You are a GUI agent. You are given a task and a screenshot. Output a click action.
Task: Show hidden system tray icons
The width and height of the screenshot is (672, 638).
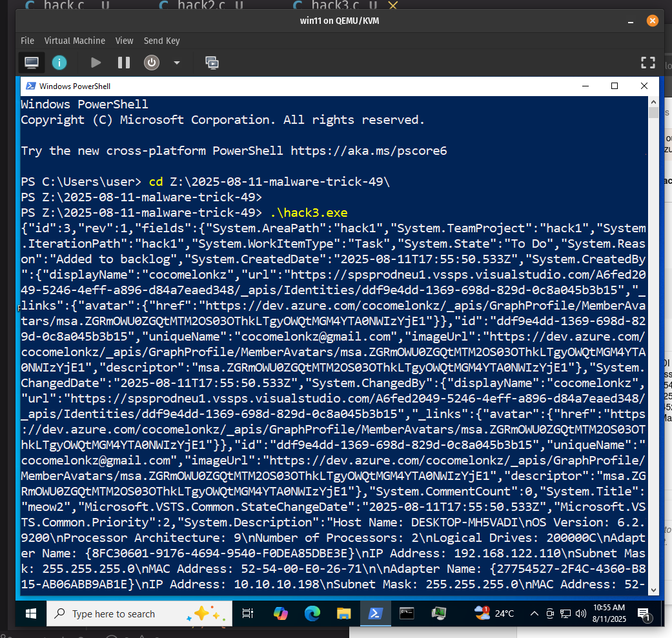coord(534,614)
